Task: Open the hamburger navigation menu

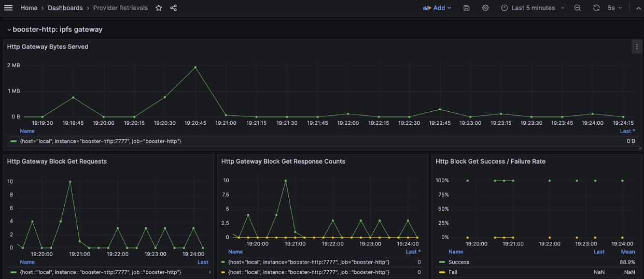Action: (x=8, y=8)
